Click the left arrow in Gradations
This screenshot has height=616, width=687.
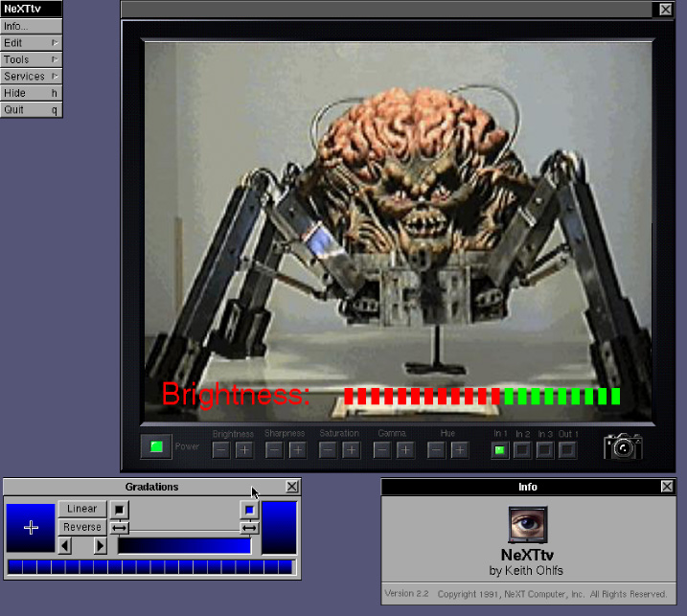[x=65, y=546]
